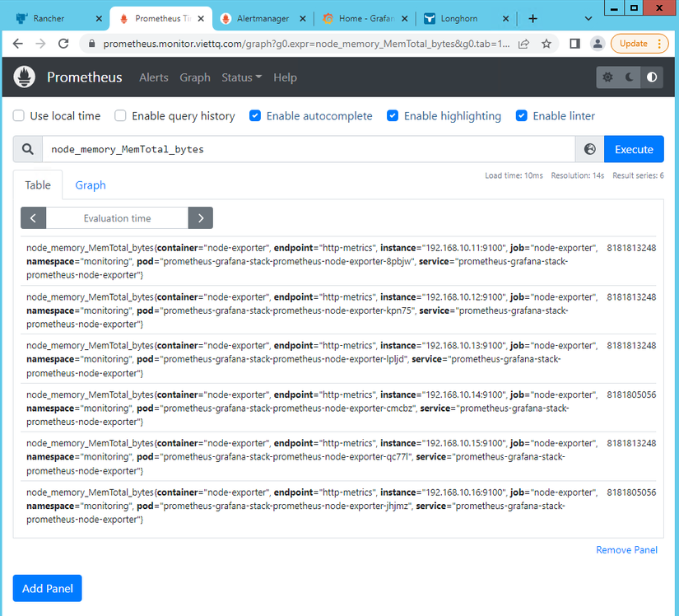Switch to the Graph panel tab

(x=90, y=185)
